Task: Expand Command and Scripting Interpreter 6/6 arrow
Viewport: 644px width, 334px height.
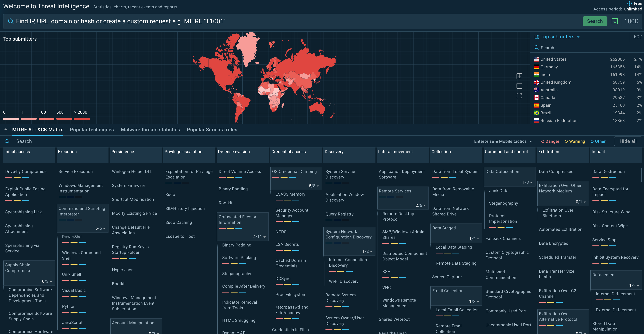Action: click(x=104, y=229)
